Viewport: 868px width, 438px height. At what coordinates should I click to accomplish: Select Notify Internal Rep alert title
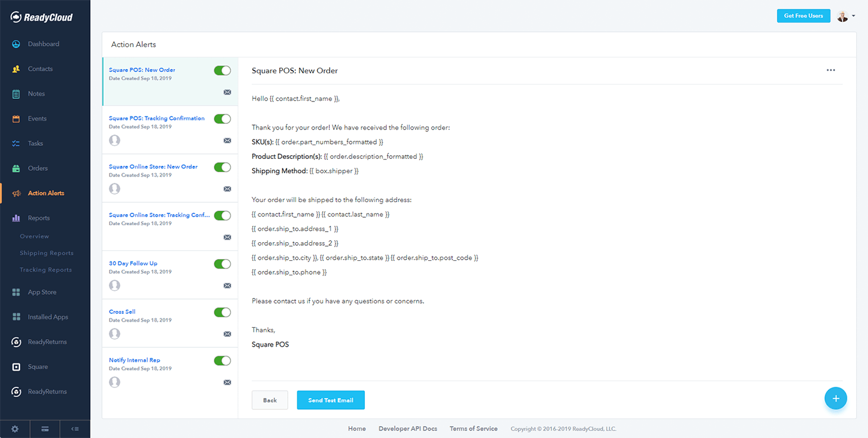[x=135, y=360]
